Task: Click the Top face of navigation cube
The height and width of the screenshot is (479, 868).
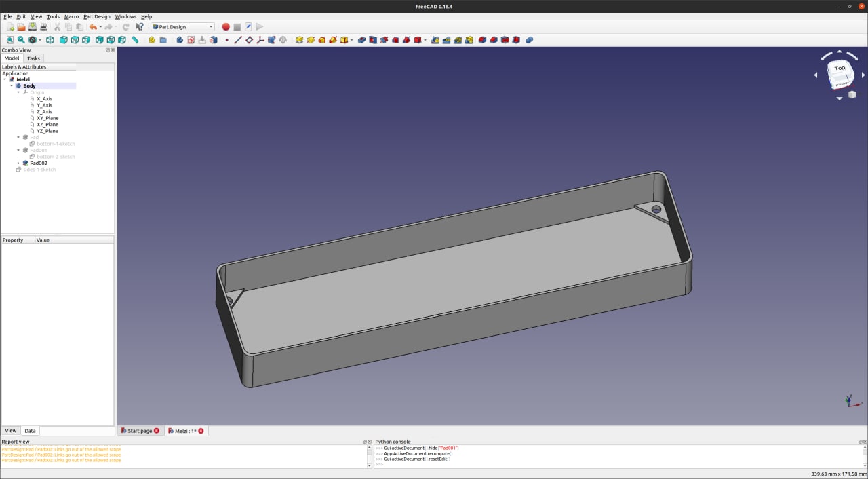Action: click(x=840, y=68)
